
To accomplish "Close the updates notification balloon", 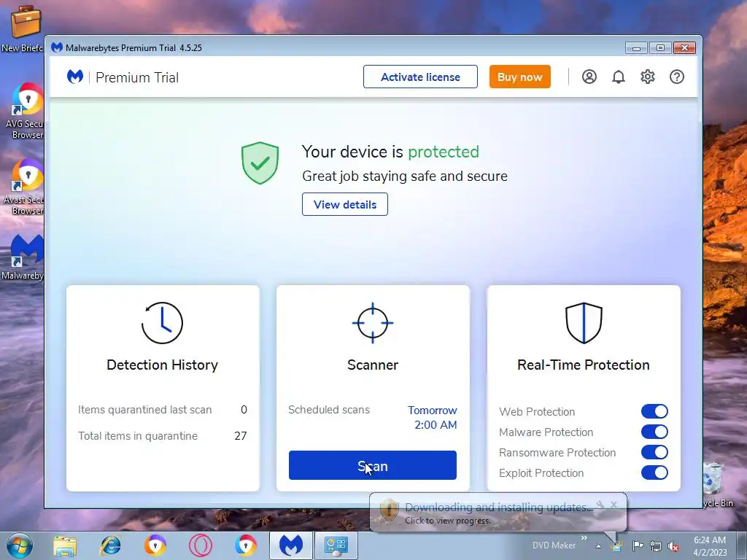I will 614,505.
